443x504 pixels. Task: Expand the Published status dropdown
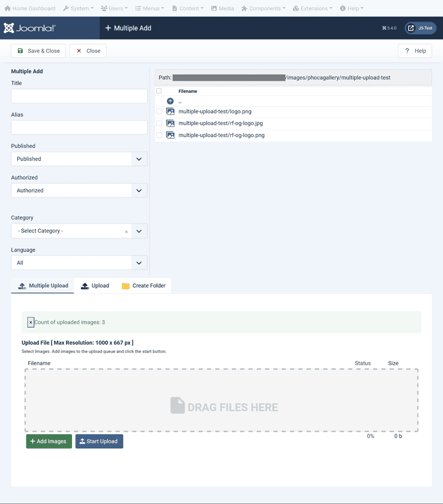(x=79, y=159)
